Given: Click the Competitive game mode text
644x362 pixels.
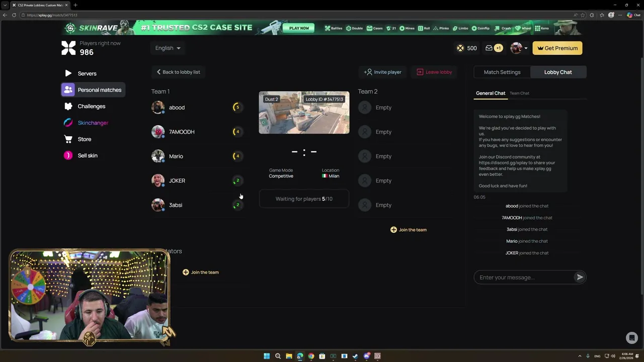Looking at the screenshot, I should 281,176.
